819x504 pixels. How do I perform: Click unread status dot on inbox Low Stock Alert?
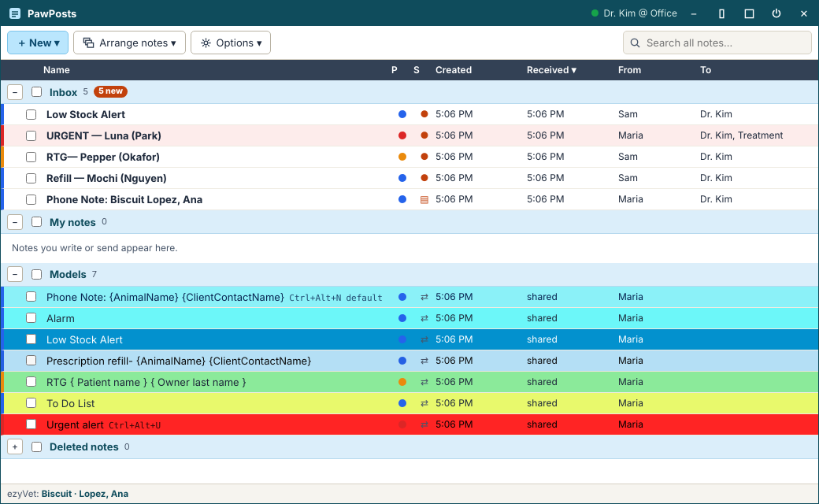tap(424, 114)
